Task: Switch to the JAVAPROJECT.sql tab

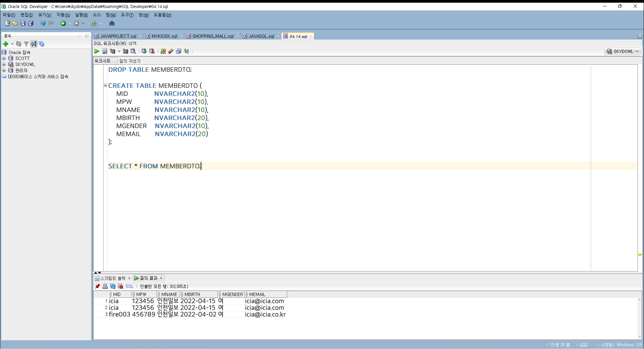Action: click(x=118, y=36)
